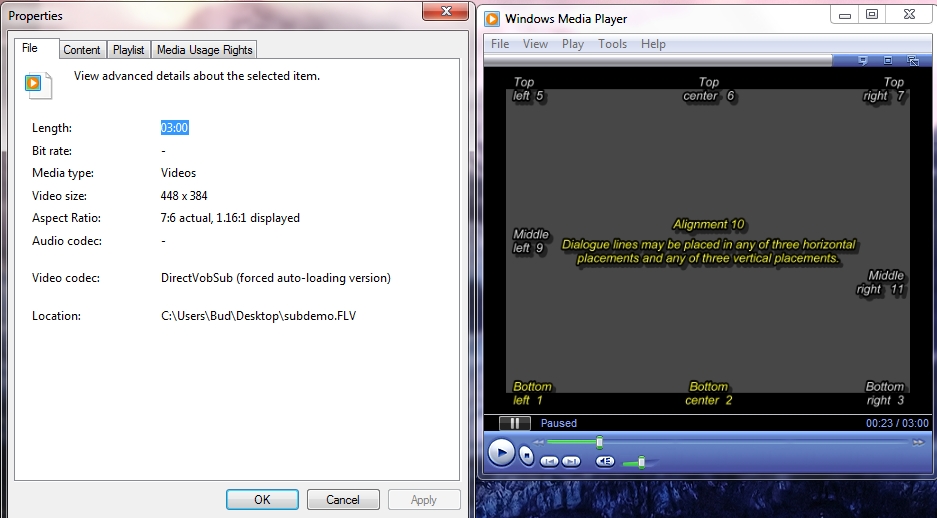
Task: Click the Middle left 9 subtitle label
Action: (531, 241)
